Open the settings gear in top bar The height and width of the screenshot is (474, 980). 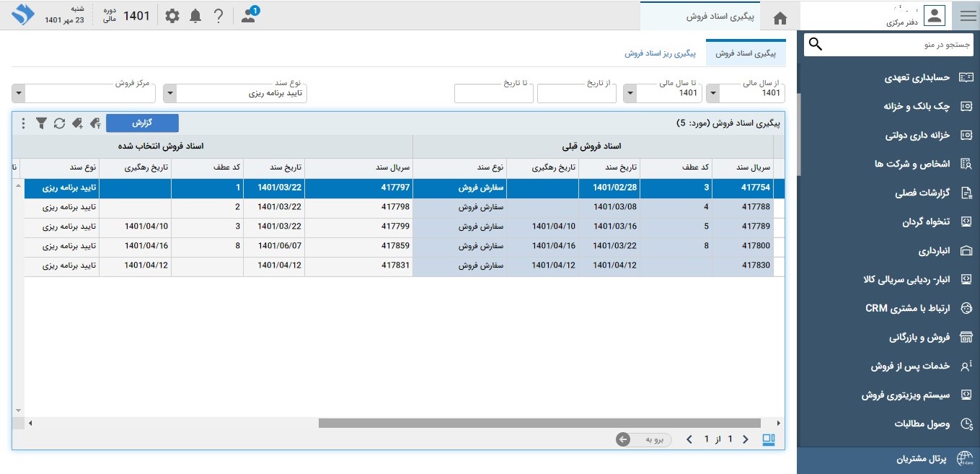coord(172,16)
